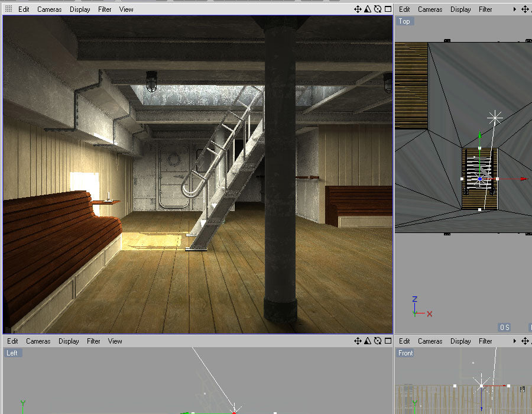Toggle single-view mode in Perspective viewport
The height and width of the screenshot is (414, 532).
388,9
